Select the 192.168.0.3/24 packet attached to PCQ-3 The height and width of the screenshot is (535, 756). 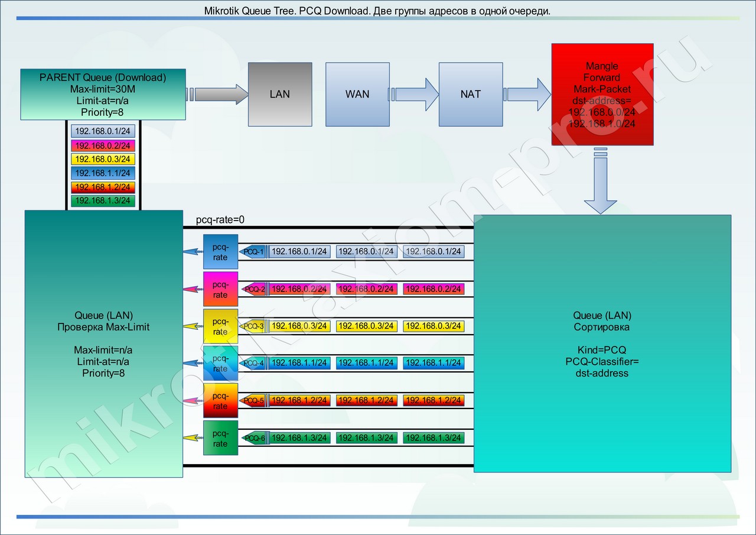[299, 326]
